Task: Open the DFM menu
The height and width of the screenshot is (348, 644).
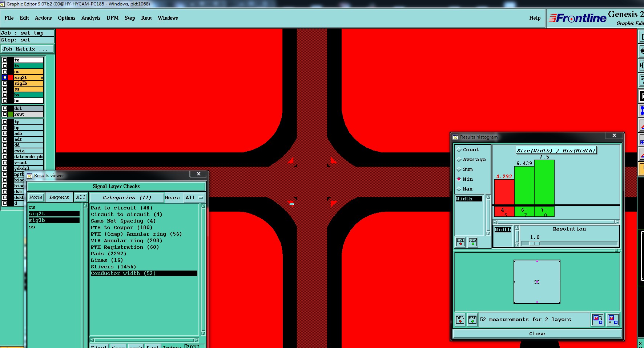Action: [x=113, y=18]
